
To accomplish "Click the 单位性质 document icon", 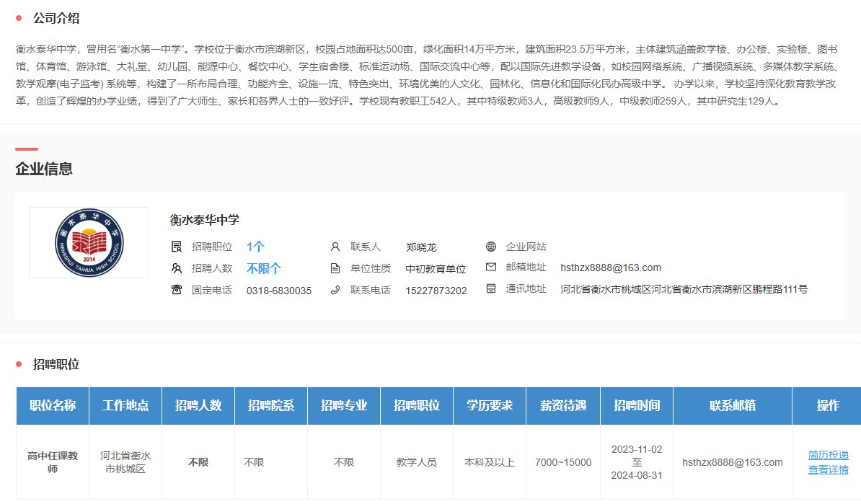I will (335, 268).
